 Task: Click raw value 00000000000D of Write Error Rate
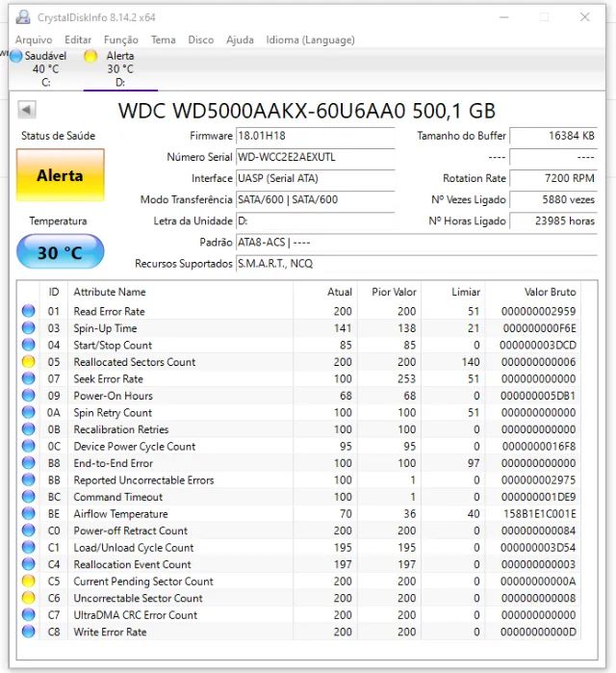pyautogui.click(x=538, y=632)
